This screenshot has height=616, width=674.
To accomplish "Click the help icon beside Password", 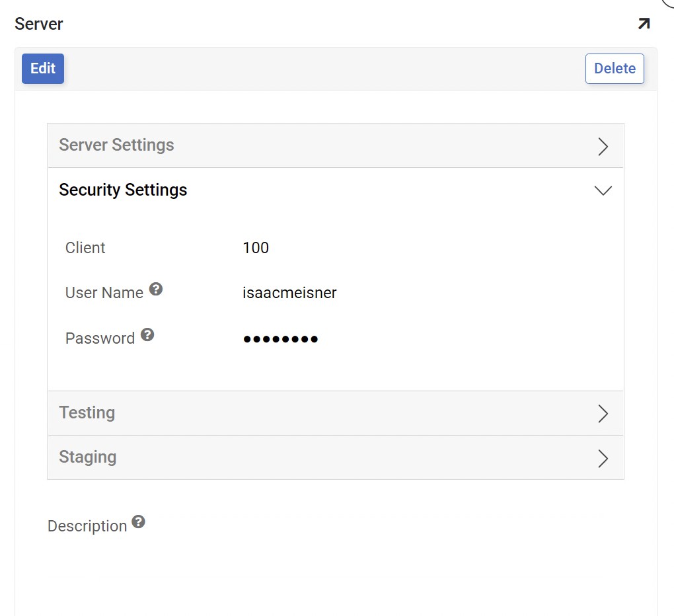I will (x=147, y=334).
